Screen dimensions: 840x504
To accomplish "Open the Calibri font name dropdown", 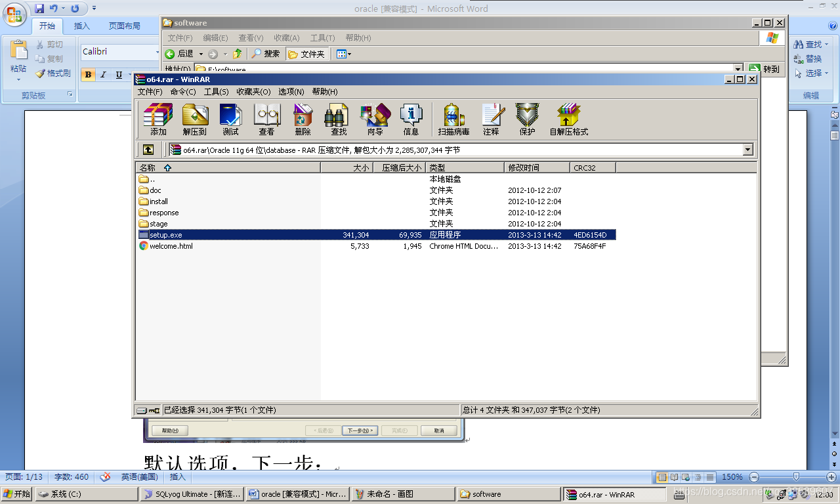I will [x=157, y=51].
